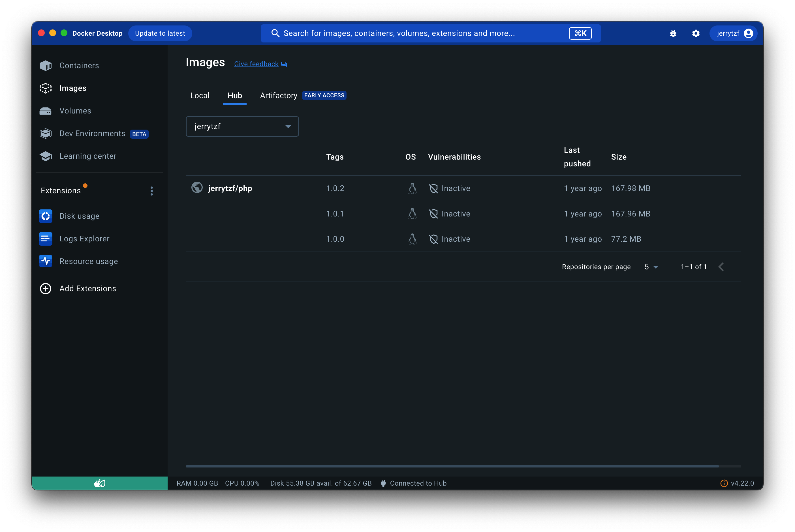Click the globe icon beside jerrytzf/php

pyautogui.click(x=197, y=187)
